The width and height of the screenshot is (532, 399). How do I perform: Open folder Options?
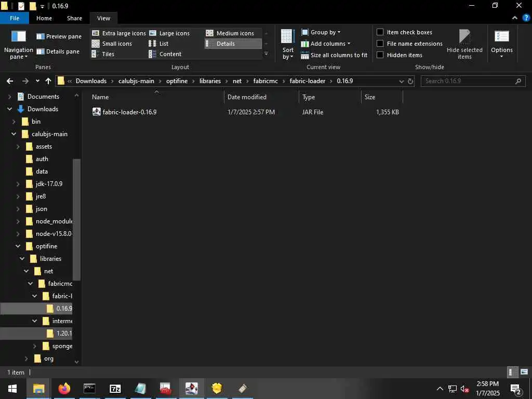pos(502,45)
